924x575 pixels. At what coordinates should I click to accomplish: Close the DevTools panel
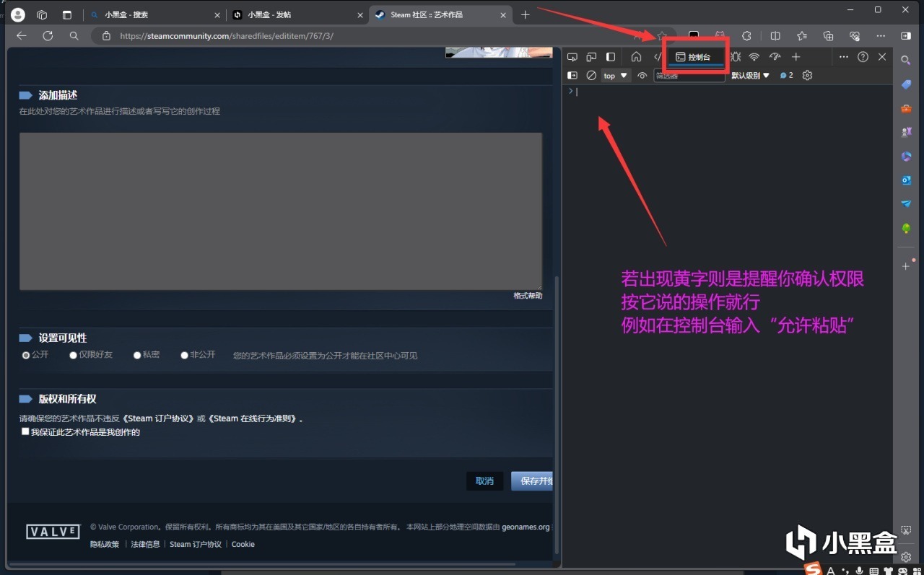point(882,57)
